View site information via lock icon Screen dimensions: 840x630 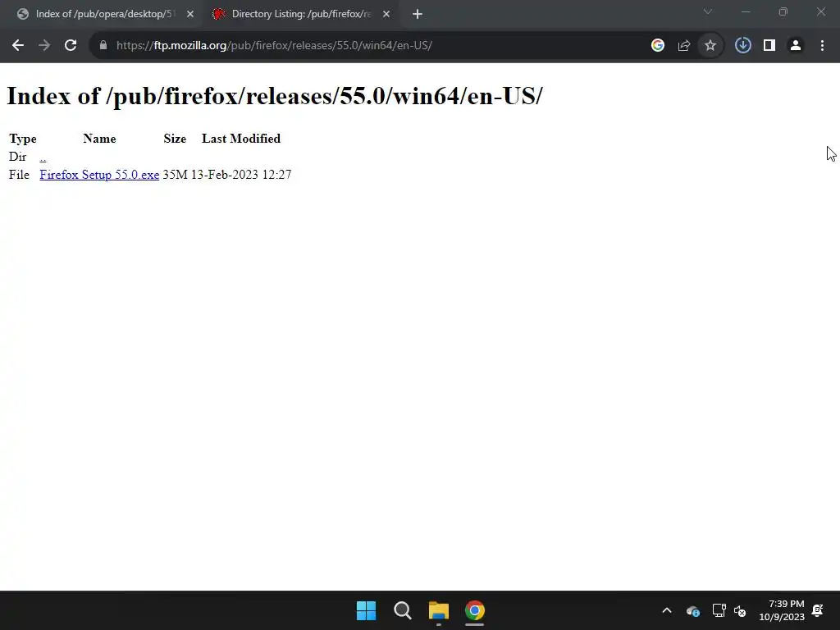click(103, 46)
